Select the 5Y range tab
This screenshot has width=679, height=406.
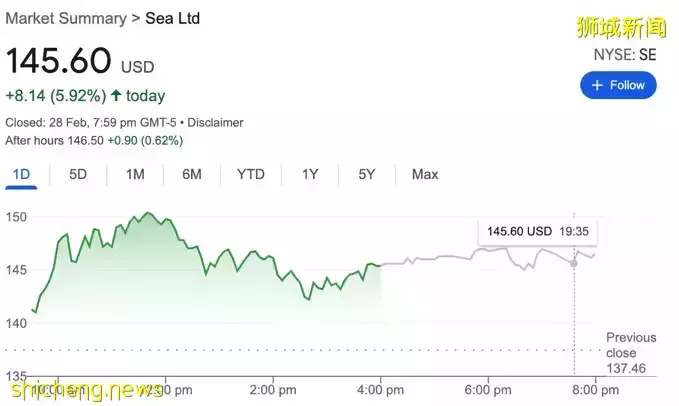[x=367, y=174]
